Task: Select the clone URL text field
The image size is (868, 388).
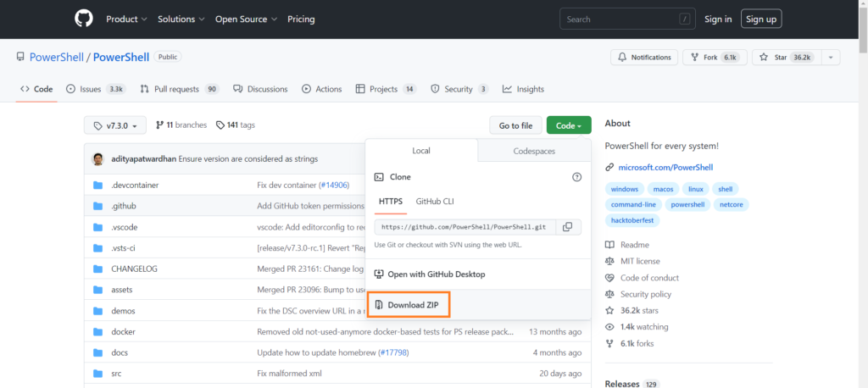Action: click(x=465, y=227)
